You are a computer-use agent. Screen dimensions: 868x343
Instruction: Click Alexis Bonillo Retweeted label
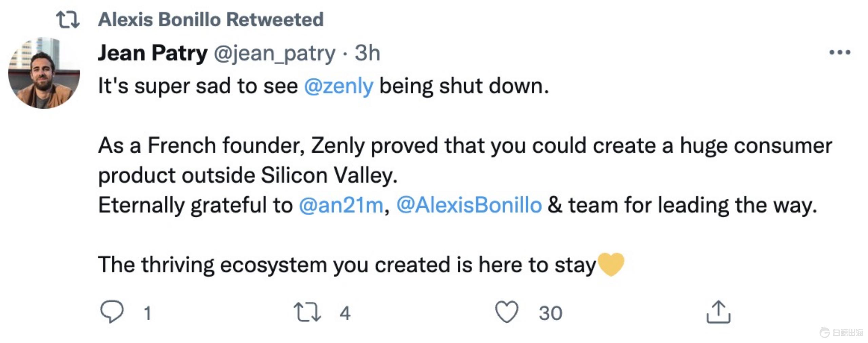[211, 19]
